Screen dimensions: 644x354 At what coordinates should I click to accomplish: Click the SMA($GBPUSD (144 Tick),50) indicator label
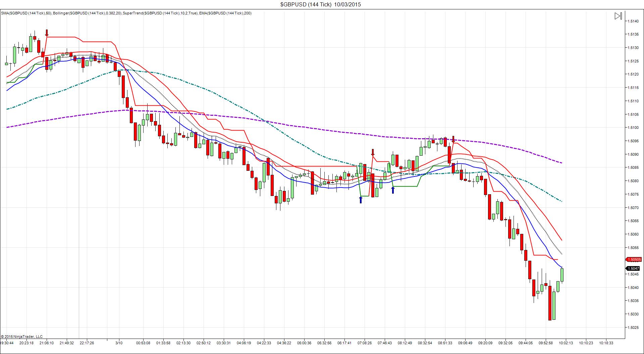(26, 13)
